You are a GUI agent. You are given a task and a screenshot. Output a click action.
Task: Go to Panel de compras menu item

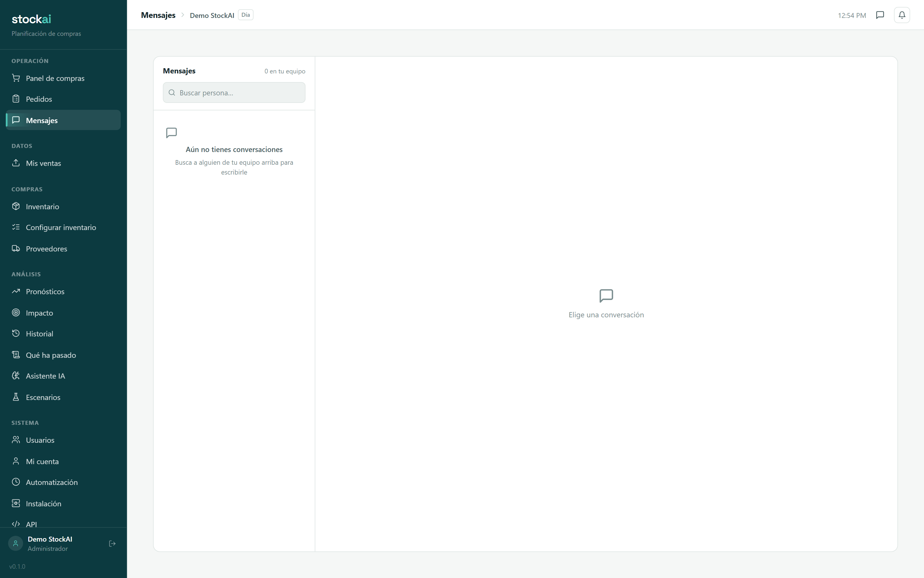tap(64, 78)
